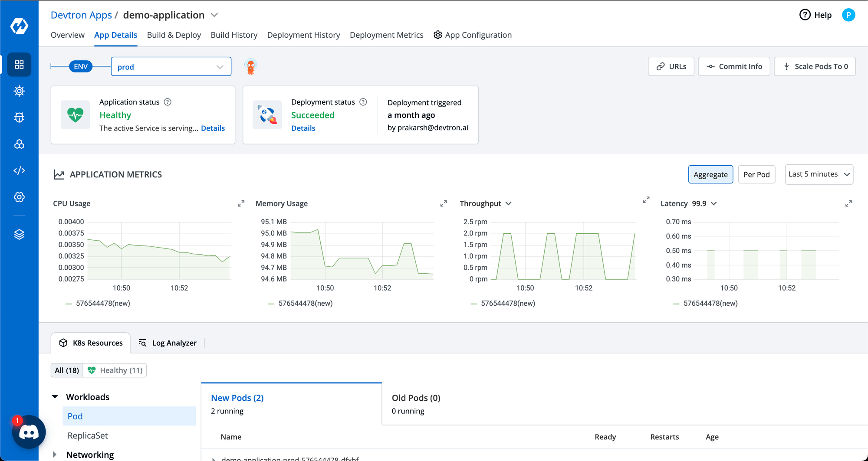This screenshot has height=461, width=868.
Task: Go to Overview tab
Action: pyautogui.click(x=68, y=35)
